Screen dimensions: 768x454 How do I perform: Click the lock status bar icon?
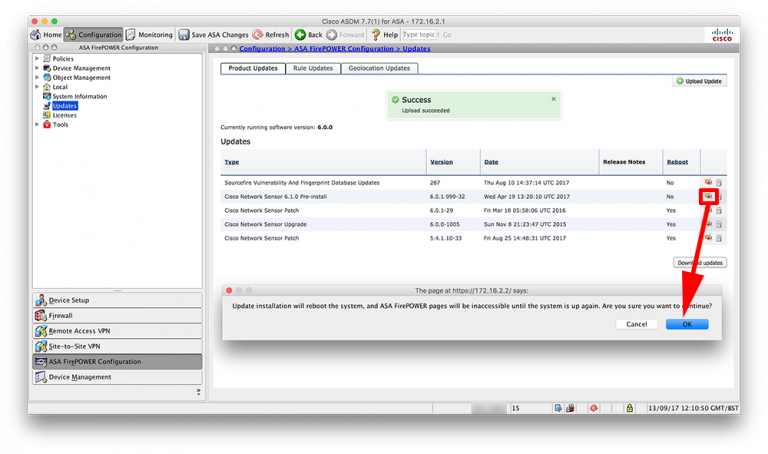(629, 408)
